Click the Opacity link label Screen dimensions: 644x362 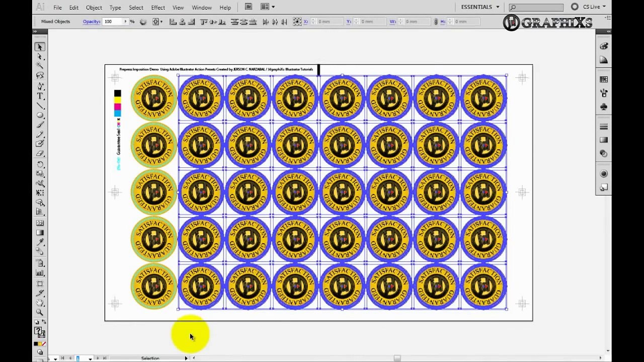92,22
